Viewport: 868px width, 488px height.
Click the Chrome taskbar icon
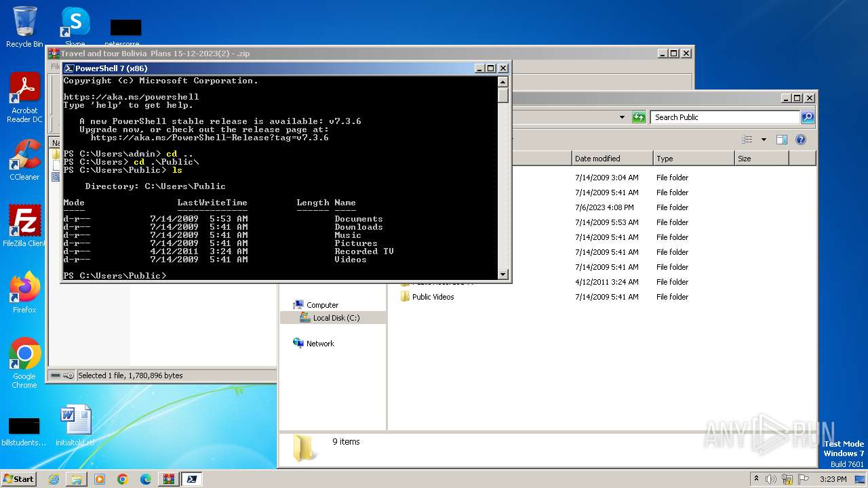(x=123, y=479)
